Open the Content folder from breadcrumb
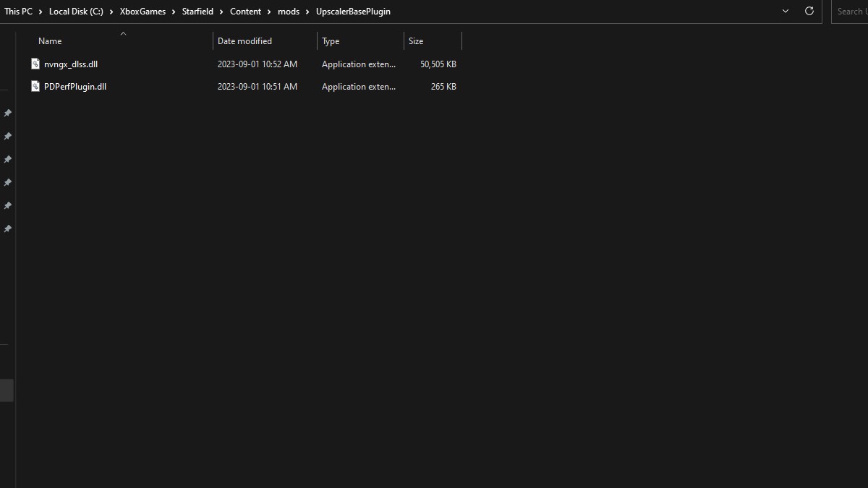Screen dimensions: 868x488 point(245,12)
